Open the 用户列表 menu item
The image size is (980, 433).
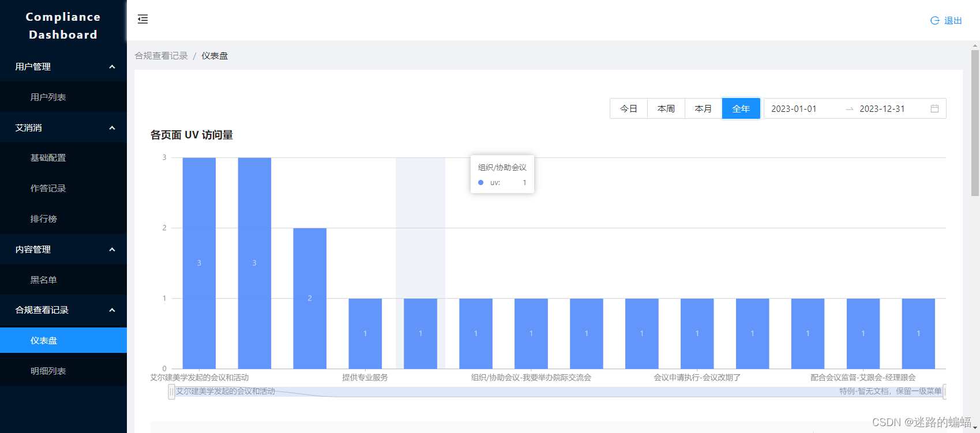[63, 97]
